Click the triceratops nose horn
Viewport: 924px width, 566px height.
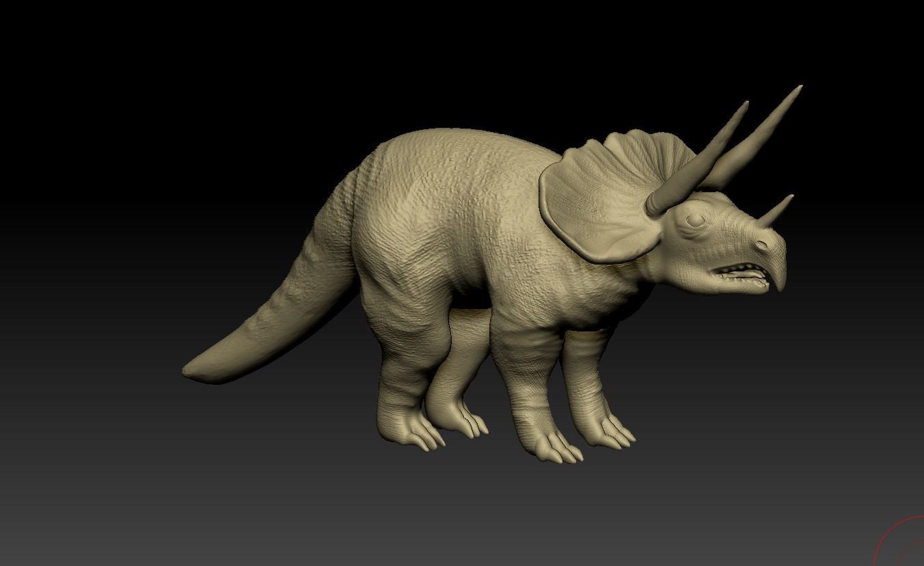point(775,210)
